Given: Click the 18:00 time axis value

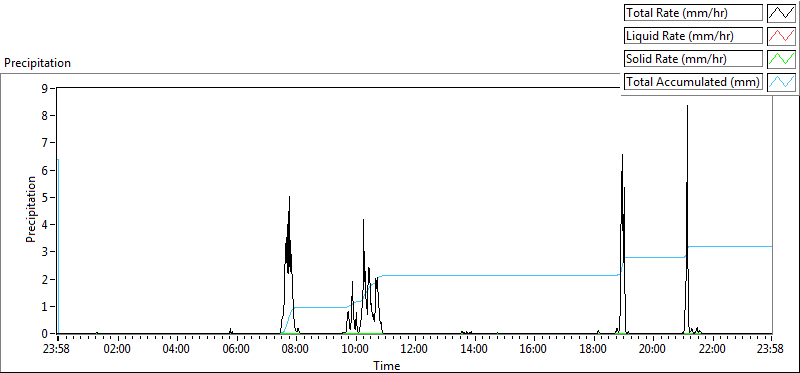Looking at the screenshot, I should coord(593,350).
